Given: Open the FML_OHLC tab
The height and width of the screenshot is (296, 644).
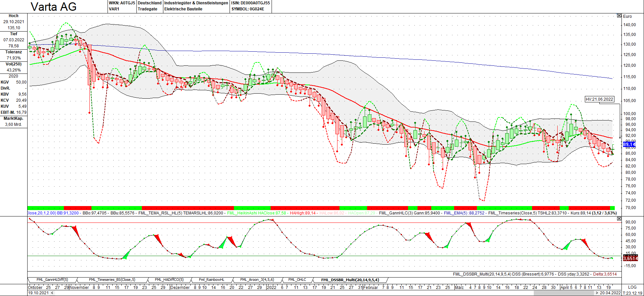Looking at the screenshot, I should [x=297, y=280].
